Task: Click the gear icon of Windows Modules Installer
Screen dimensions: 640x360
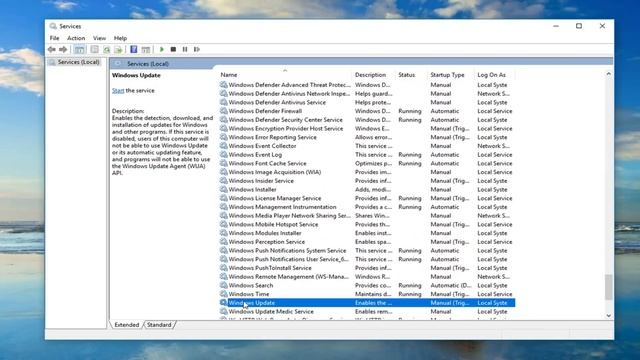Action: click(223, 233)
